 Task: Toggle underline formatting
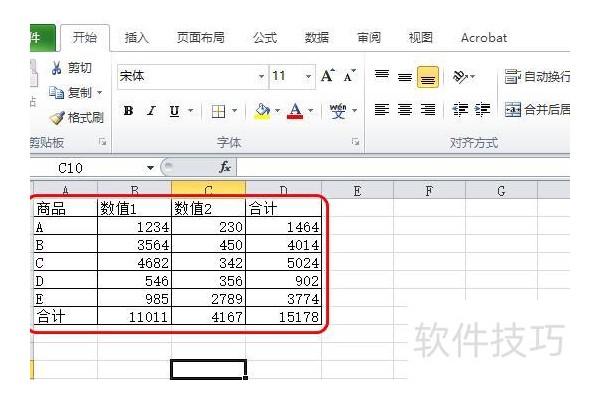tap(174, 111)
